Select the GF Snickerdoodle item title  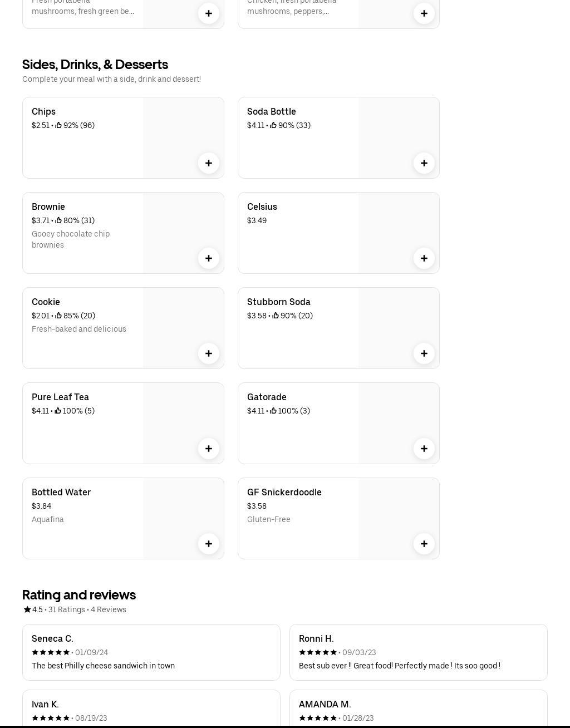[284, 493]
